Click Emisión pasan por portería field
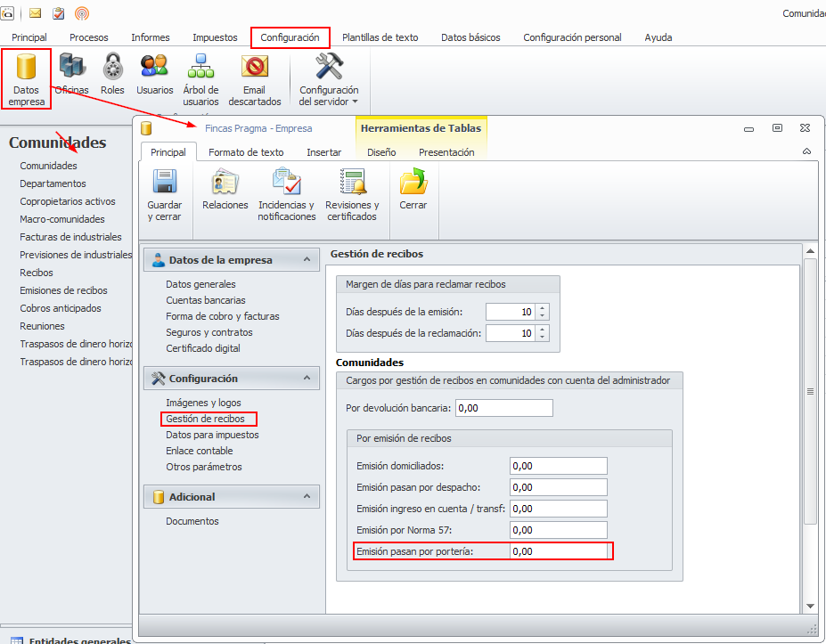Screen dimensions: 826x644 click(x=559, y=551)
